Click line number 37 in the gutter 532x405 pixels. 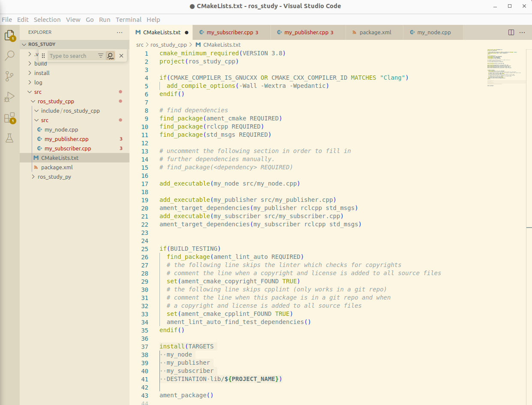click(x=144, y=346)
